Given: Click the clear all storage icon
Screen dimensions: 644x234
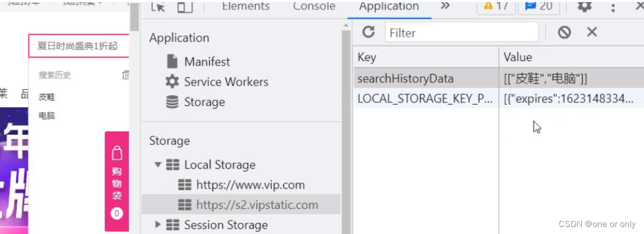Looking at the screenshot, I should coord(564,33).
